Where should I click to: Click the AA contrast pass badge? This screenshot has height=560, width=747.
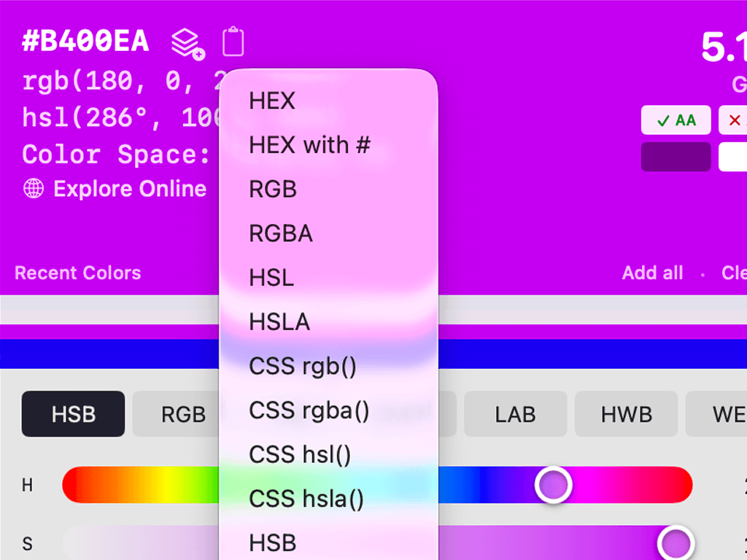(676, 120)
